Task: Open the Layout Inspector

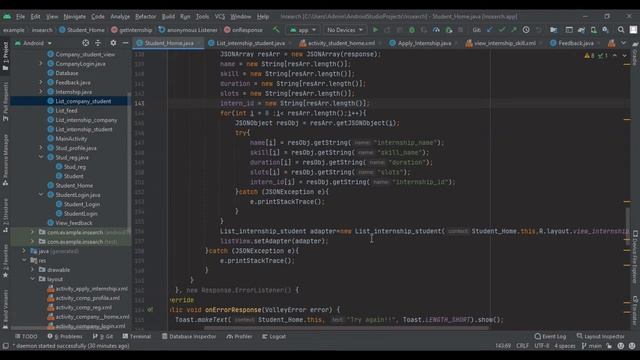Action: 600,336
